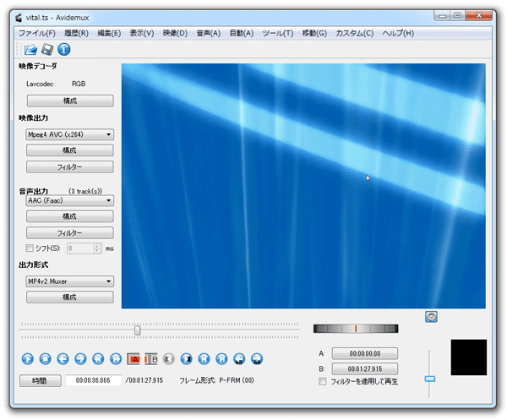
Task: Click marker A time 00:00:00.00 button
Action: [365, 354]
